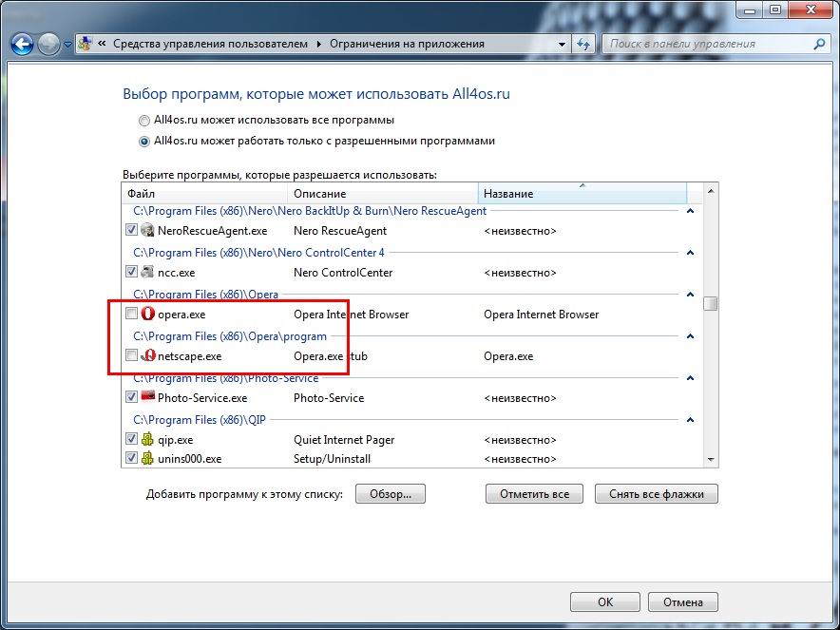Click the 'Nero ControlCenter' description cell
The height and width of the screenshot is (630, 840).
point(343,273)
